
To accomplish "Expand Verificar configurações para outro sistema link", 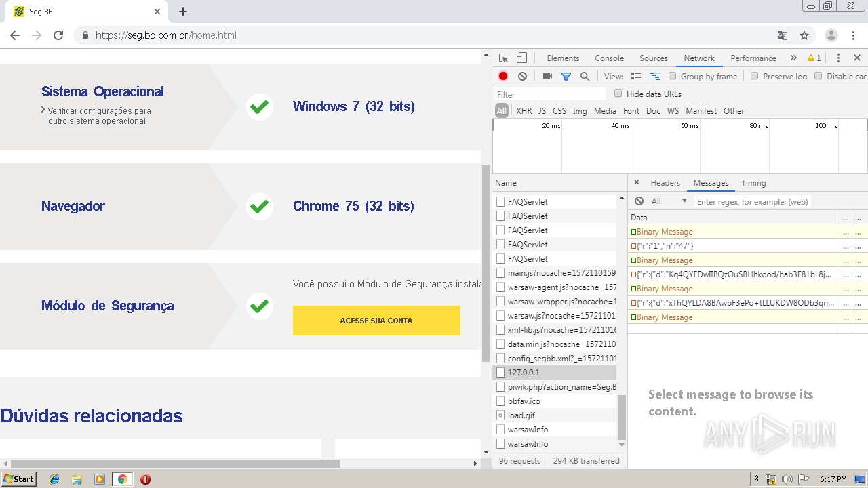I will pos(99,116).
